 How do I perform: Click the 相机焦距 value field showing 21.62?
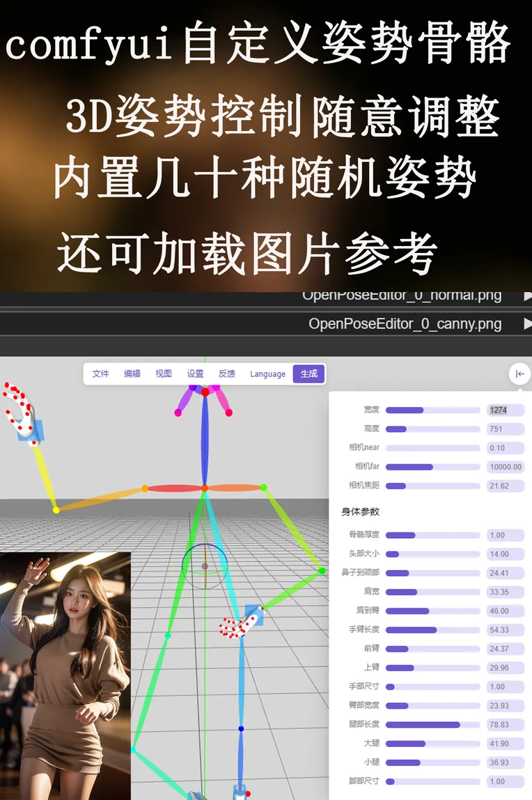pyautogui.click(x=505, y=486)
